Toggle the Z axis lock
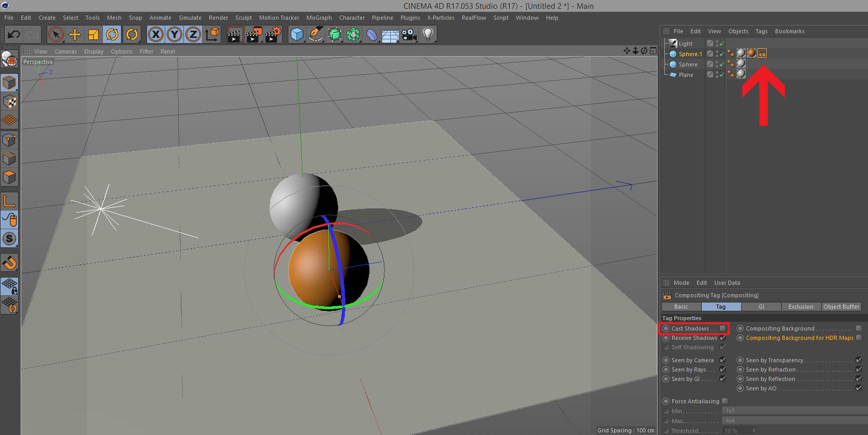Screen dimensions: 868x435 coord(193,35)
